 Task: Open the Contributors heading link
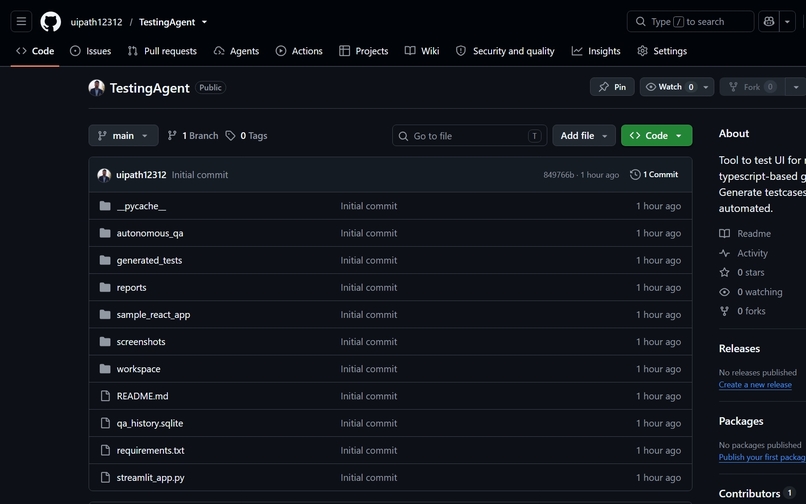point(757,494)
